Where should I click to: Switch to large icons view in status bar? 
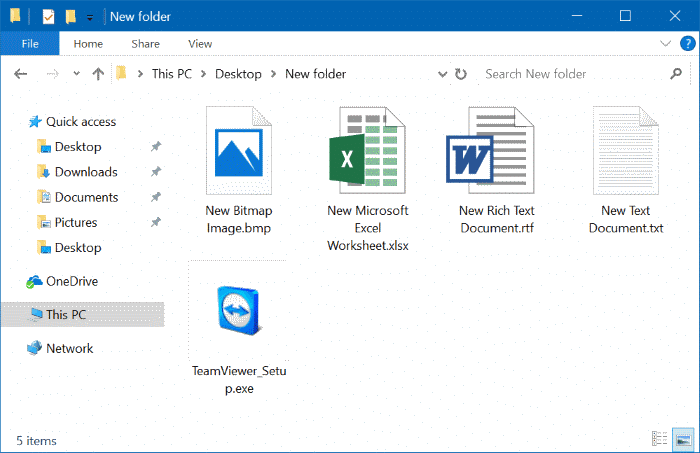pyautogui.click(x=683, y=440)
